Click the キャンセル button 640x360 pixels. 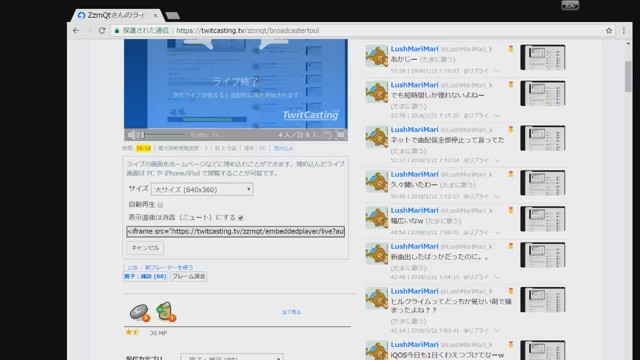pyautogui.click(x=145, y=248)
